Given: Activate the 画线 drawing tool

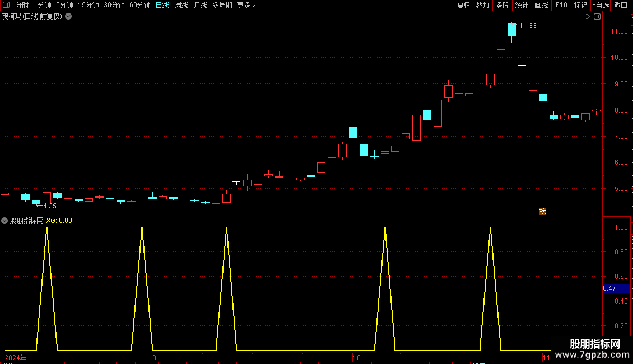Looking at the screenshot, I should [x=541, y=5].
